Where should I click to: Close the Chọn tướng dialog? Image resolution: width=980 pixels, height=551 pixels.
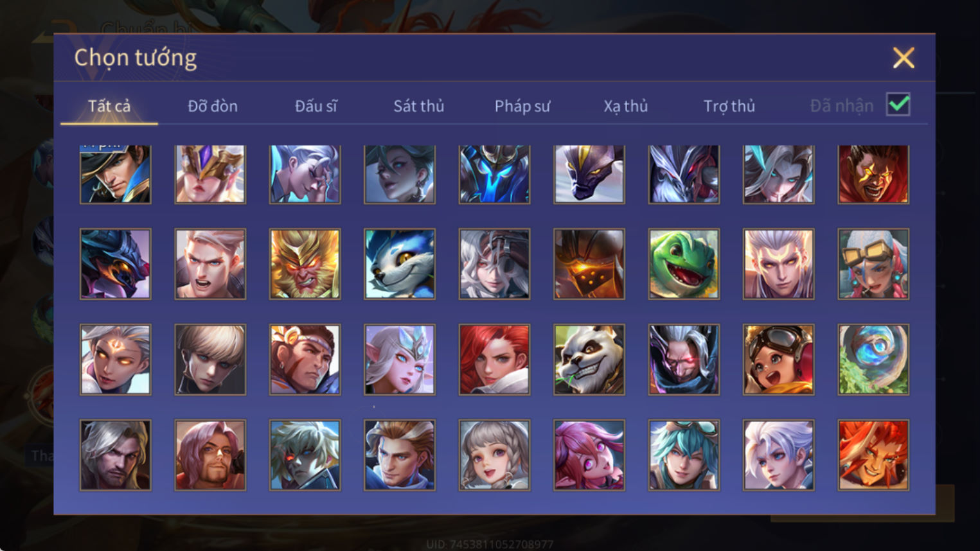click(x=904, y=58)
